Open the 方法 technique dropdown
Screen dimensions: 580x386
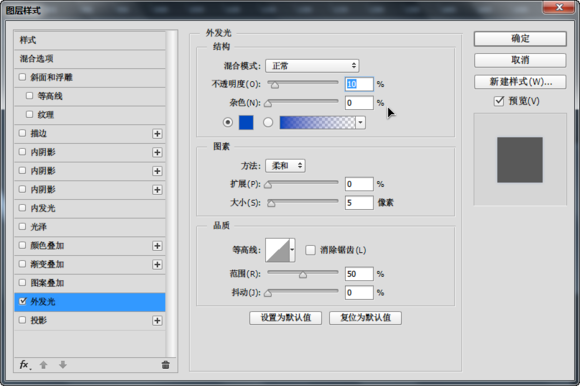point(285,166)
